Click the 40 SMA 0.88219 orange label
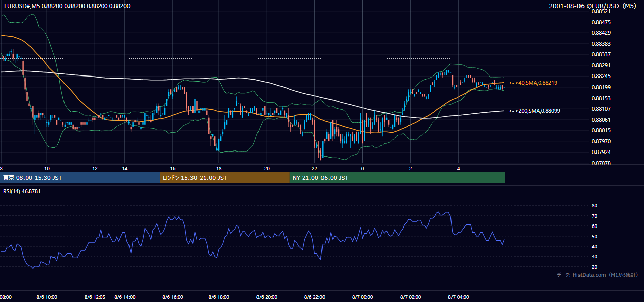The width and height of the screenshot is (644, 302). click(533, 83)
